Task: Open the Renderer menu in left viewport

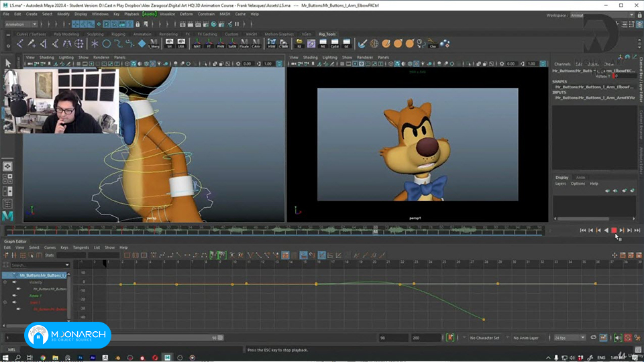Action: [101, 58]
